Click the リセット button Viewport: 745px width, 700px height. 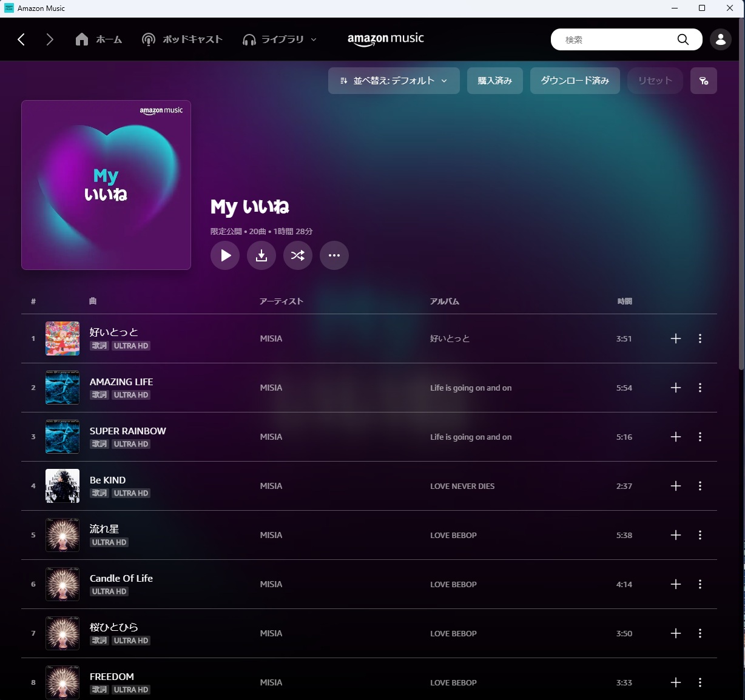coord(655,81)
